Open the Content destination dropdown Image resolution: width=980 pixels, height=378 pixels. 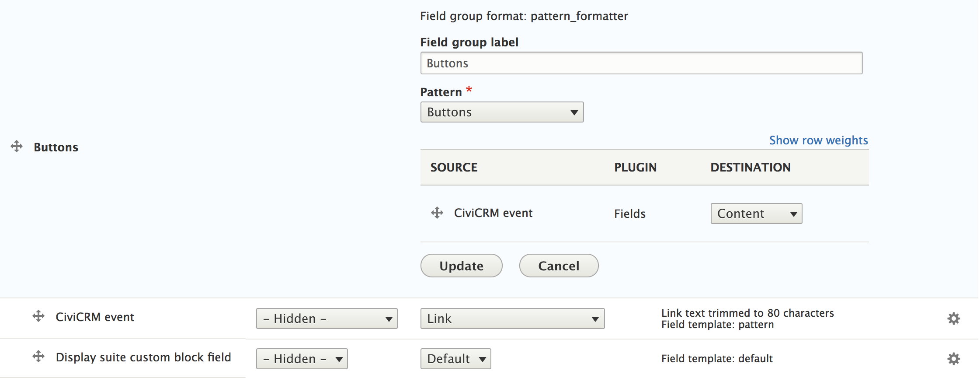click(756, 213)
